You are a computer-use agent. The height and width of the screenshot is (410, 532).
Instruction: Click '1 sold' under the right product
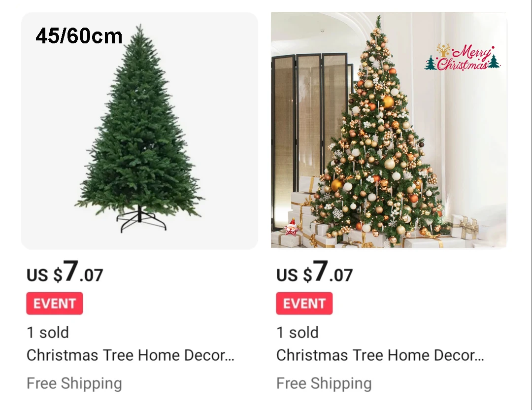(x=298, y=332)
